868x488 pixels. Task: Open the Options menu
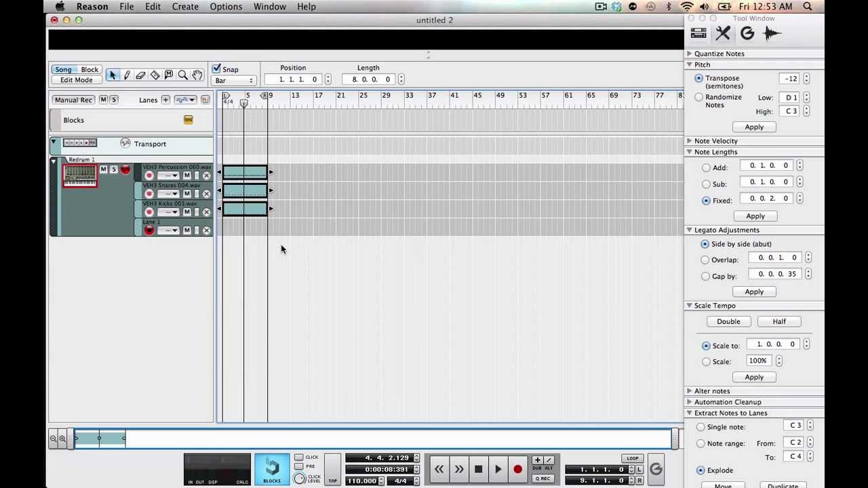[226, 7]
